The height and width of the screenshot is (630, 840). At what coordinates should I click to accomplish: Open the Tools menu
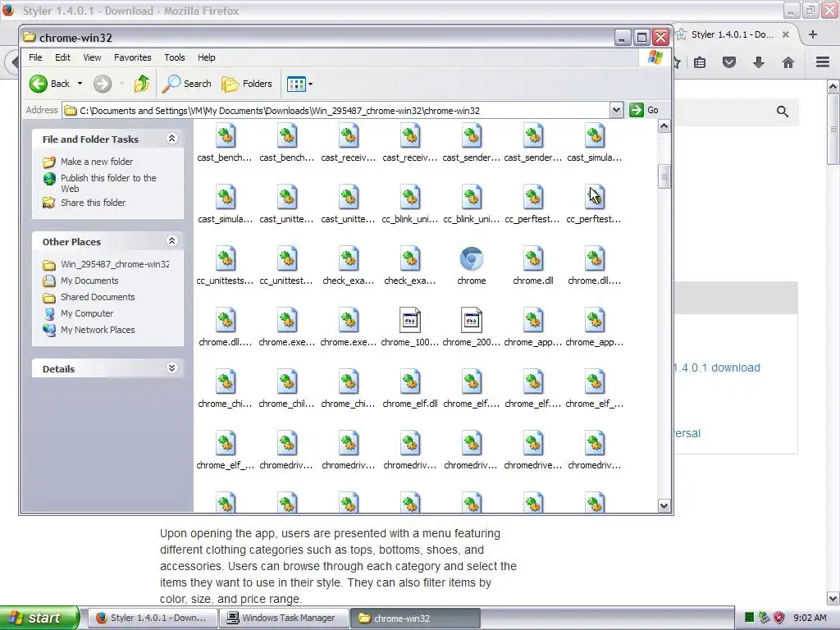(174, 57)
